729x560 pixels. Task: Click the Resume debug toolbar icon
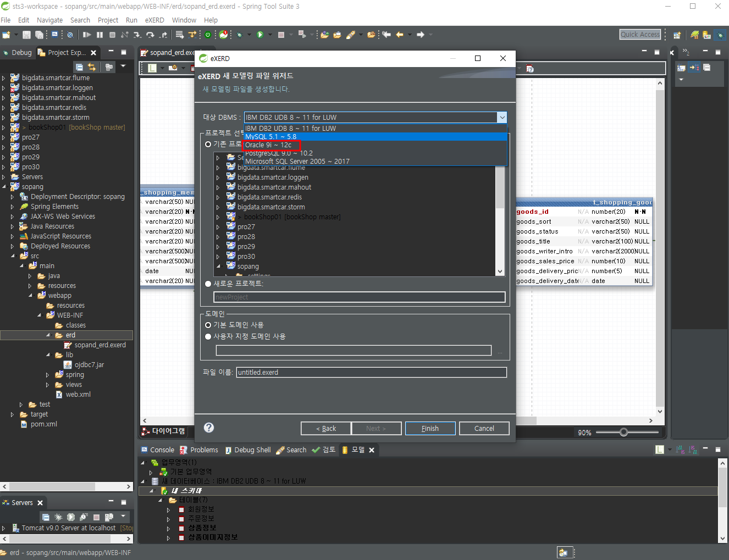pos(87,35)
